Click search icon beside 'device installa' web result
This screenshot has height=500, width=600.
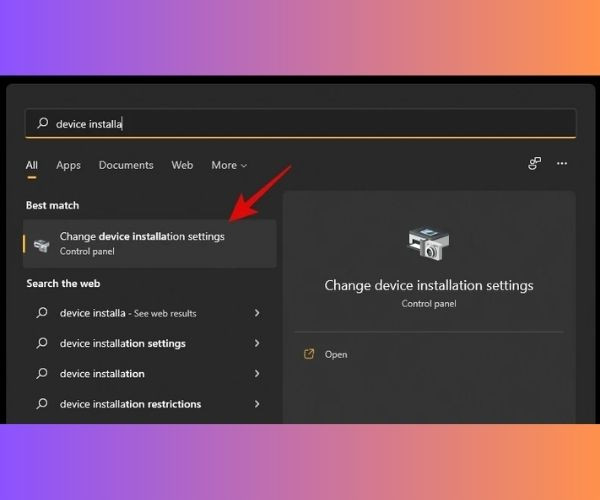tap(42, 313)
